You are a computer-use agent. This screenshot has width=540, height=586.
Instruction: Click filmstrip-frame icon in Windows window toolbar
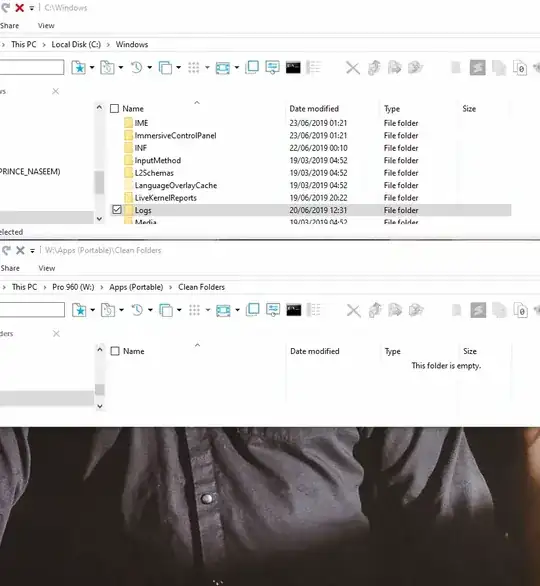(223, 68)
